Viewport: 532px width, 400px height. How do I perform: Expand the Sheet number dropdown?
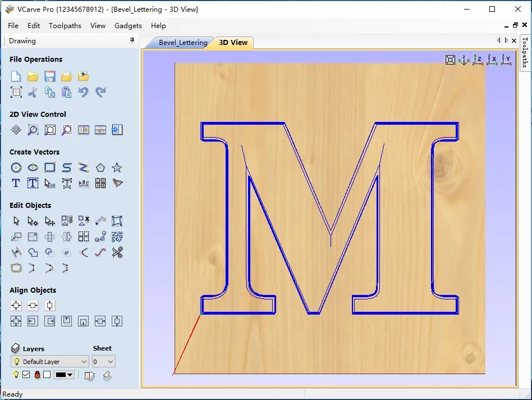(x=103, y=362)
